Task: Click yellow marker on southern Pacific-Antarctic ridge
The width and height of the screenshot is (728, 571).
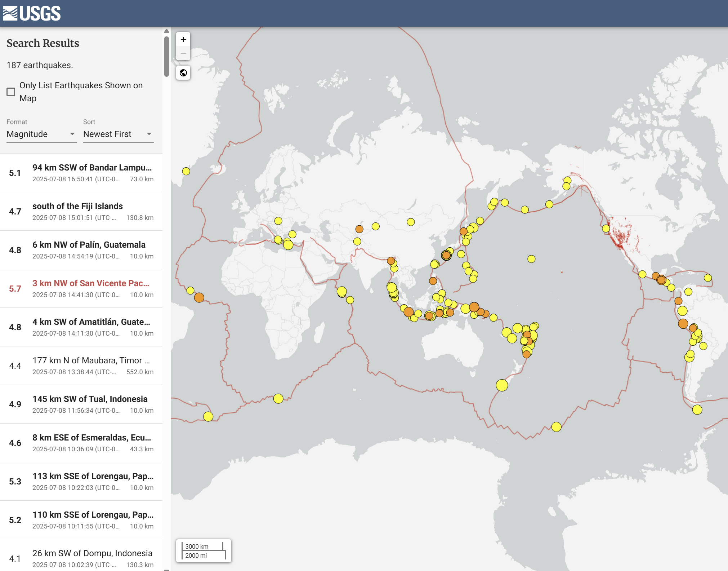Action: coord(557,427)
